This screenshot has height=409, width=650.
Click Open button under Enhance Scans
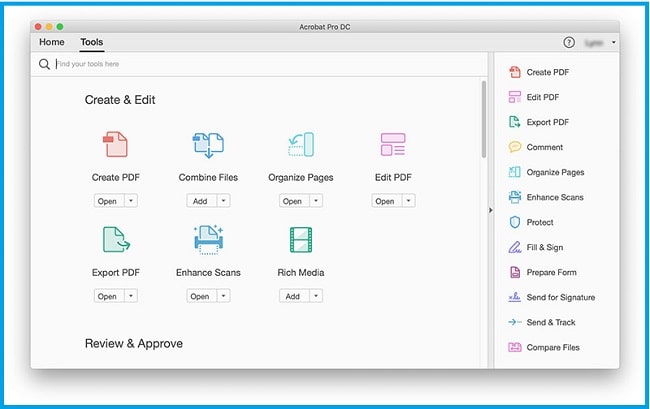tap(201, 296)
